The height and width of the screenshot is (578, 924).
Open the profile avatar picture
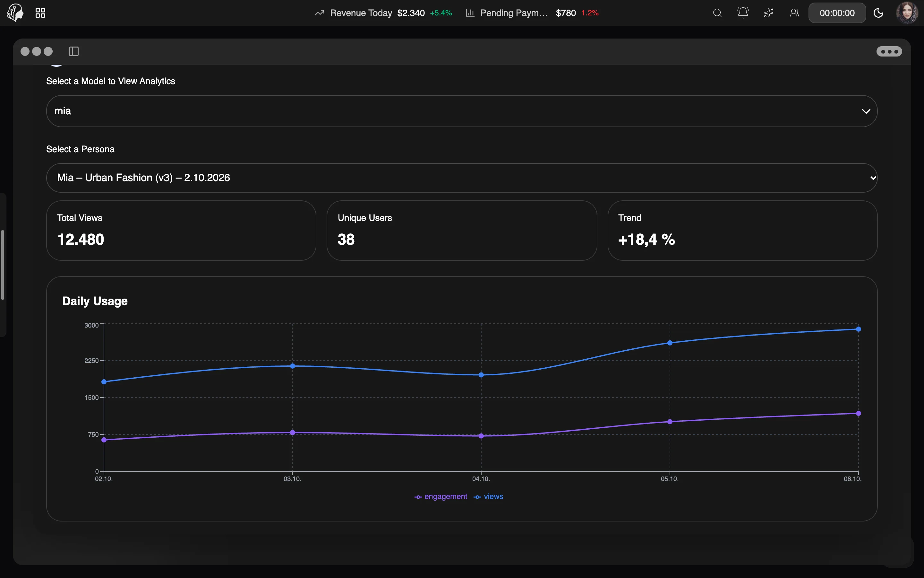point(907,13)
